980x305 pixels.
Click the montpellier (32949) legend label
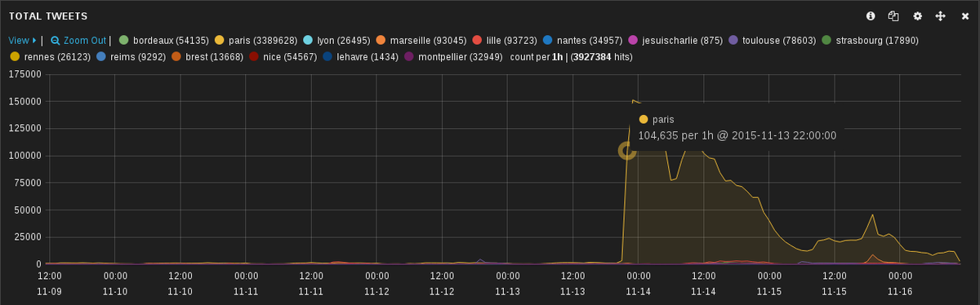[461, 57]
